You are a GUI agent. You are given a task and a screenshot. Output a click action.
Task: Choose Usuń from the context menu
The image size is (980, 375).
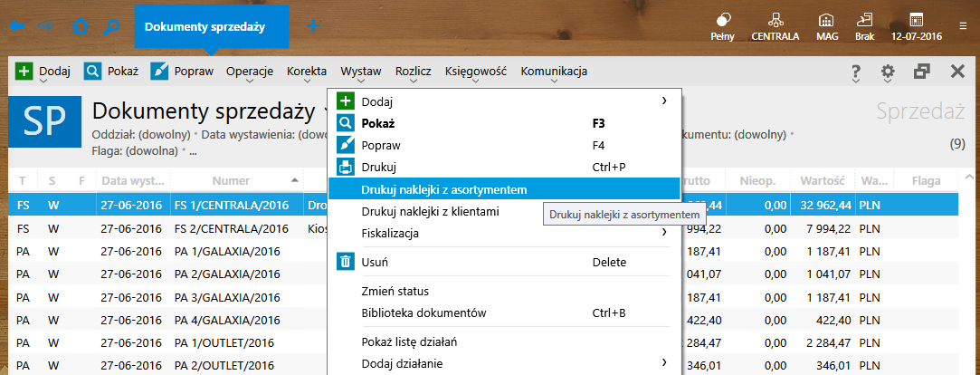[x=375, y=262]
